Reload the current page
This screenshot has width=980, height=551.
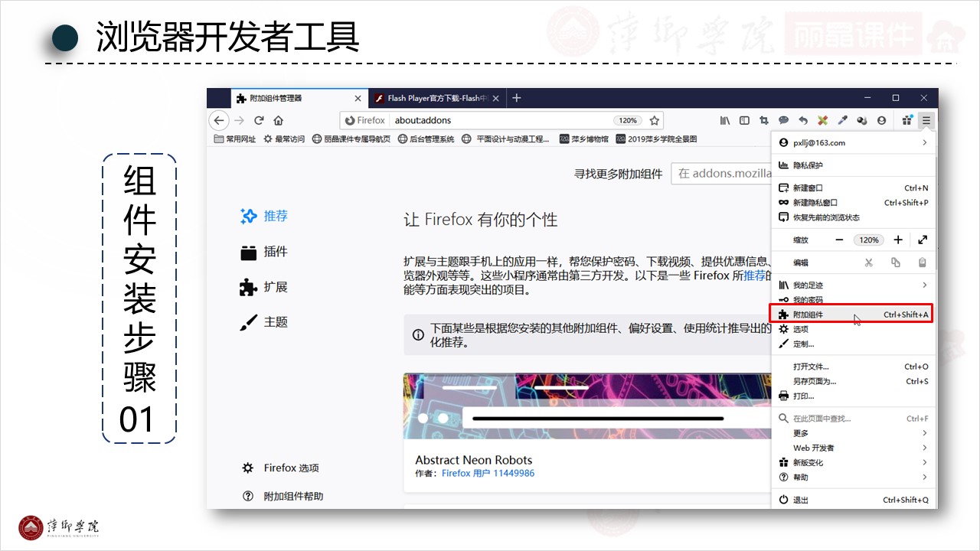(259, 120)
